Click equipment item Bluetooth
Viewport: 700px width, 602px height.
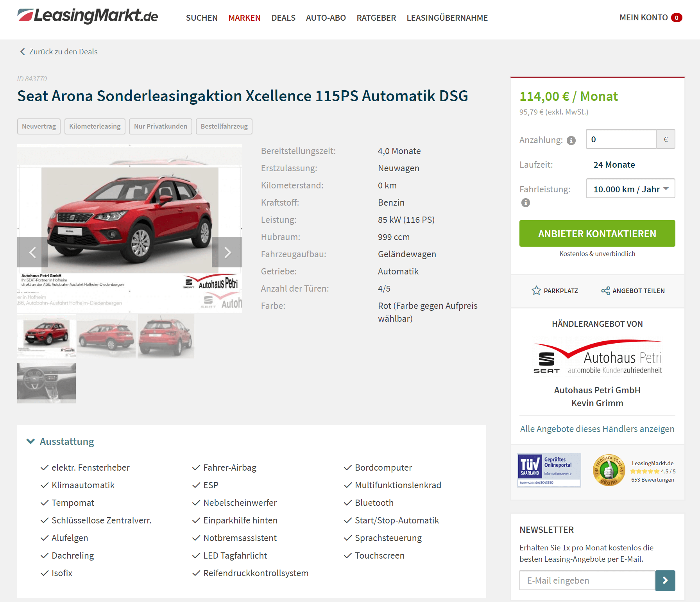374,503
